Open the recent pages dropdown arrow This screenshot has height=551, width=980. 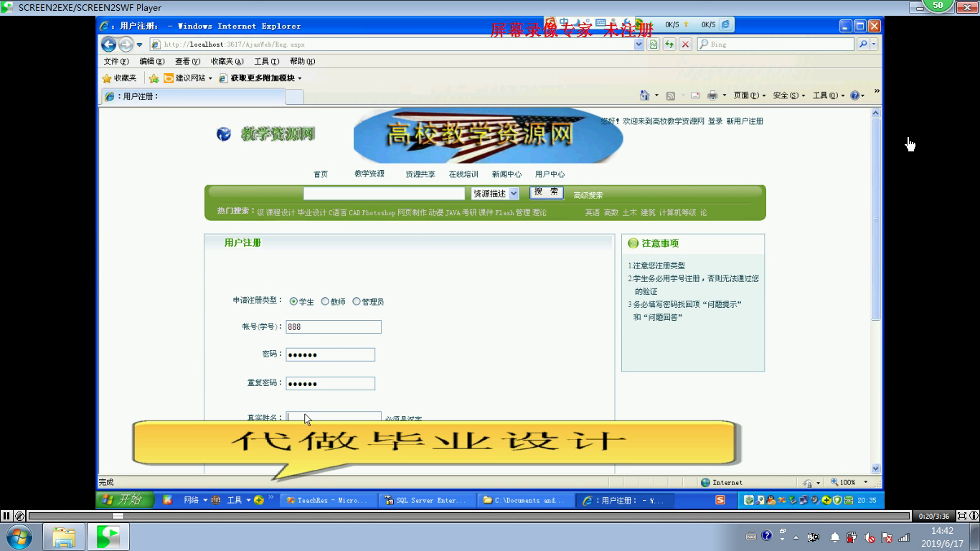point(140,44)
